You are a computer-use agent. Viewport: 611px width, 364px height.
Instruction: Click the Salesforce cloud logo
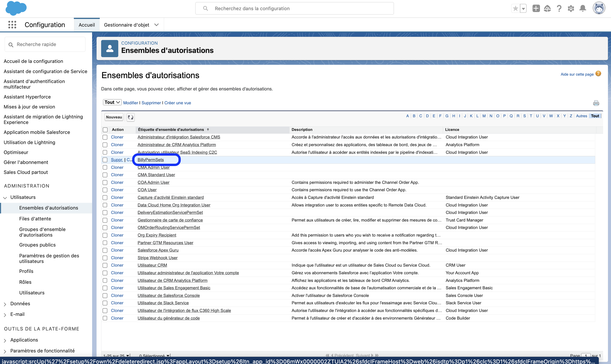click(x=16, y=8)
